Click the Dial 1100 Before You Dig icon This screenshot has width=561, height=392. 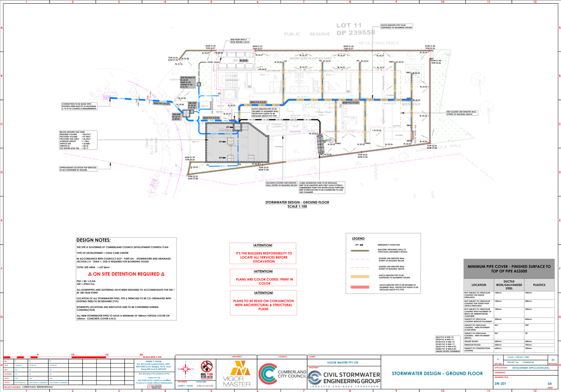tap(206, 369)
